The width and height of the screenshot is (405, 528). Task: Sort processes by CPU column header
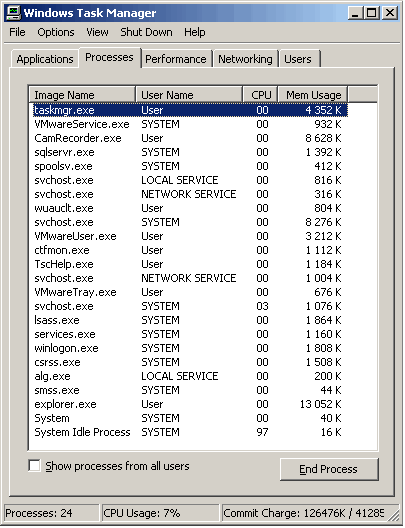coord(260,95)
